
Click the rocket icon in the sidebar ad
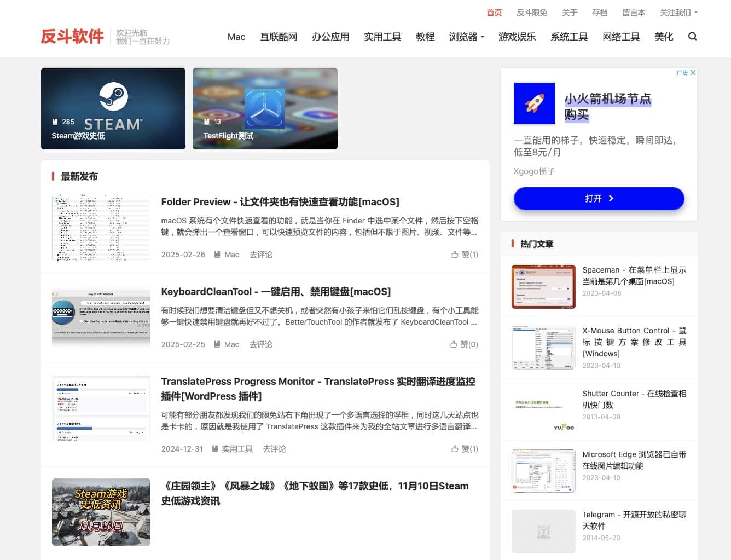(534, 103)
